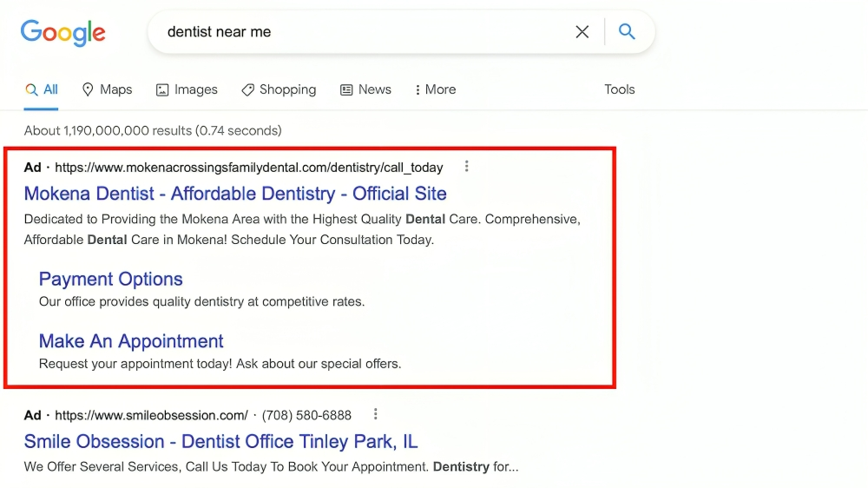Follow the Make An Appointment sitelink
This screenshot has width=868, height=488.
131,341
